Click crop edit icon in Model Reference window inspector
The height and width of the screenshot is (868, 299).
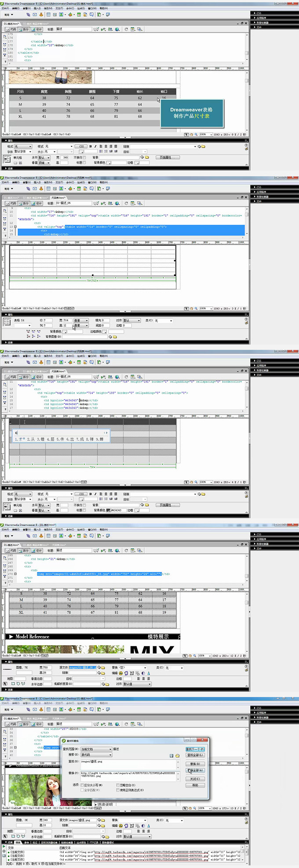[x=131, y=673]
